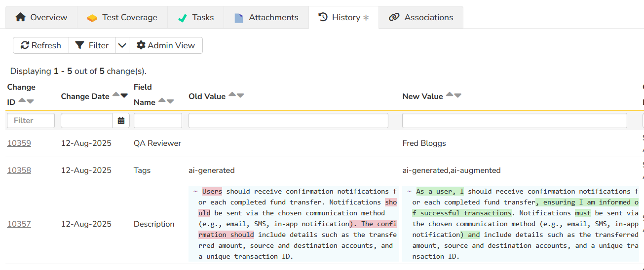Sort Old Value descending arrow
The image size is (644, 270).
(240, 95)
